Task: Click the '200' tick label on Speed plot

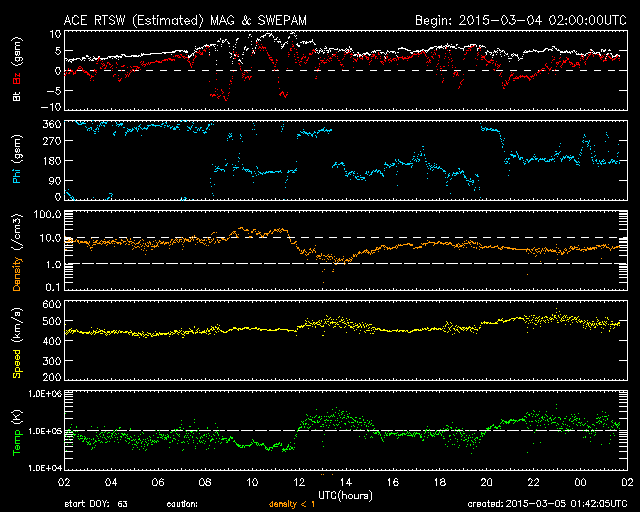Action: tap(52, 377)
